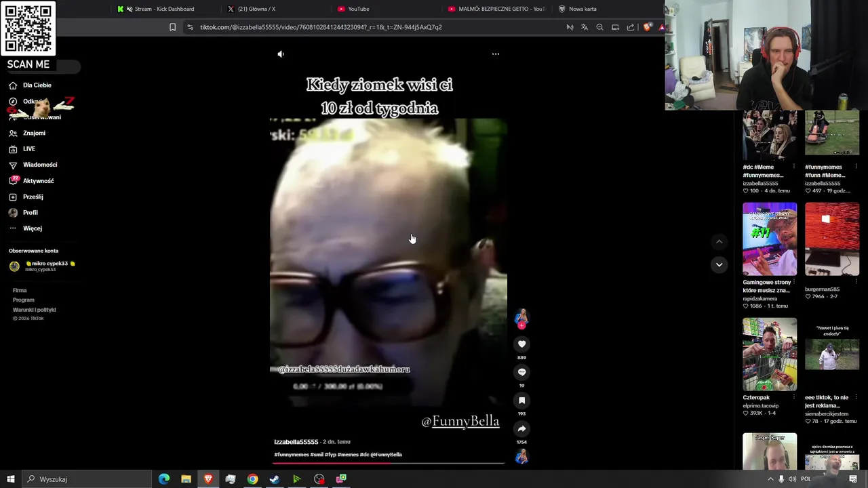Open Program footer link
Image resolution: width=868 pixels, height=488 pixels.
coord(23,300)
